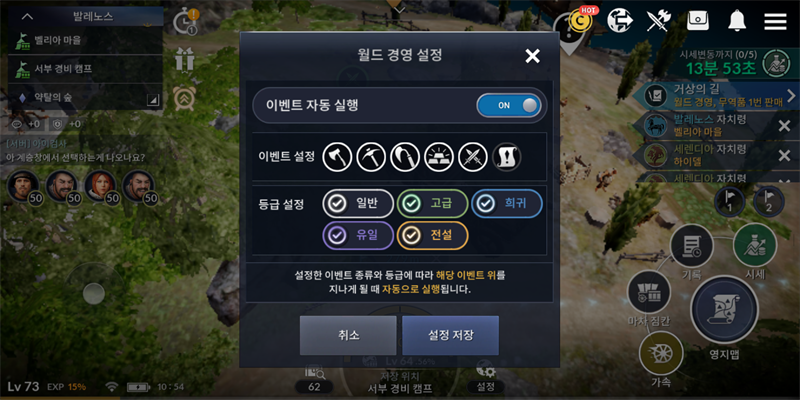Select the axe logging event icon
The width and height of the screenshot is (800, 400).
point(337,157)
